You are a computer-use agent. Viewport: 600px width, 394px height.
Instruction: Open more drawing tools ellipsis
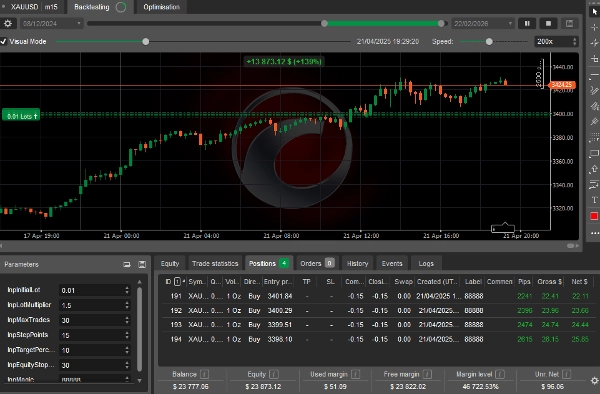pyautogui.click(x=594, y=233)
